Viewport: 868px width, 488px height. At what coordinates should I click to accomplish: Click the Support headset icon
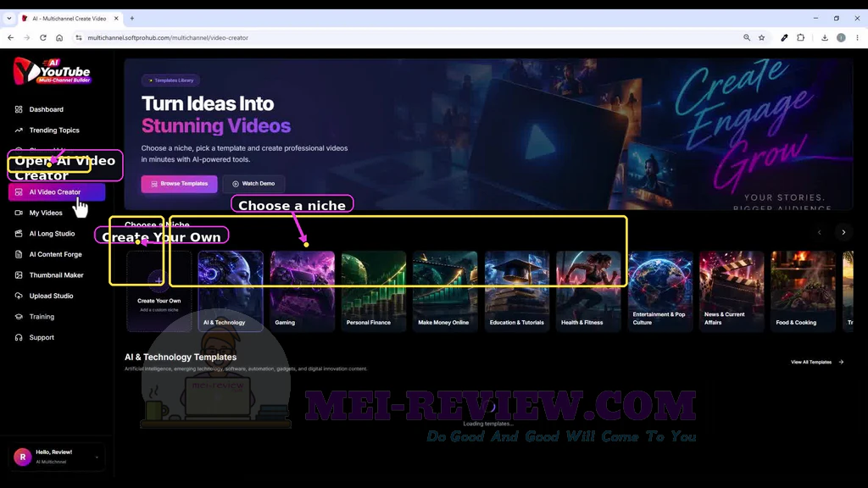[19, 337]
